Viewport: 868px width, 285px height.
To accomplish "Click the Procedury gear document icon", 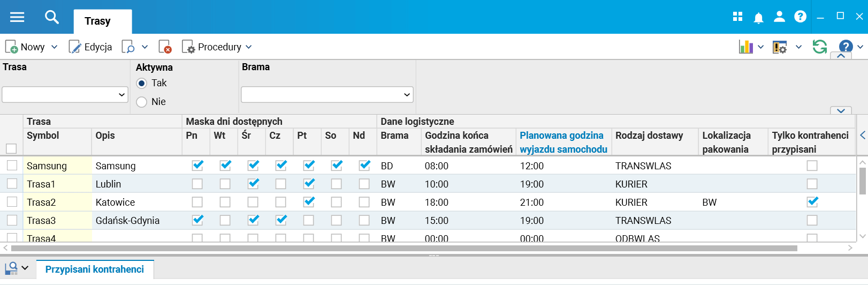I will tap(188, 47).
